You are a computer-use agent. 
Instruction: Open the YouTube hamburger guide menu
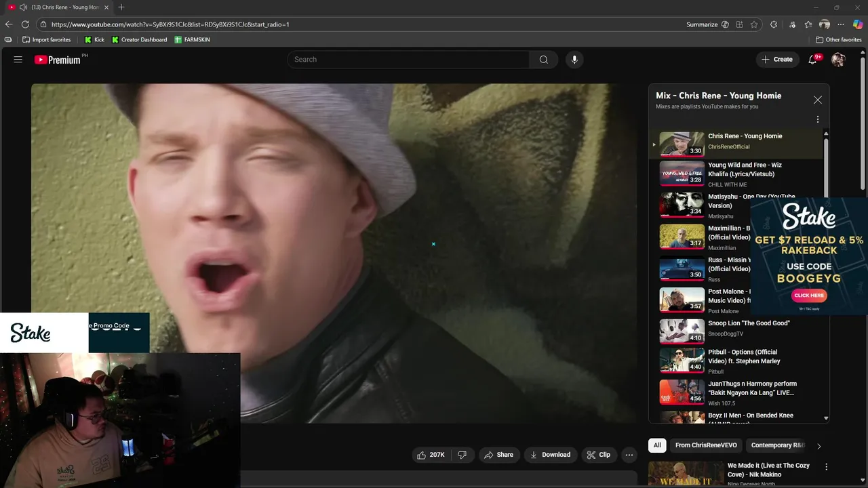18,60
